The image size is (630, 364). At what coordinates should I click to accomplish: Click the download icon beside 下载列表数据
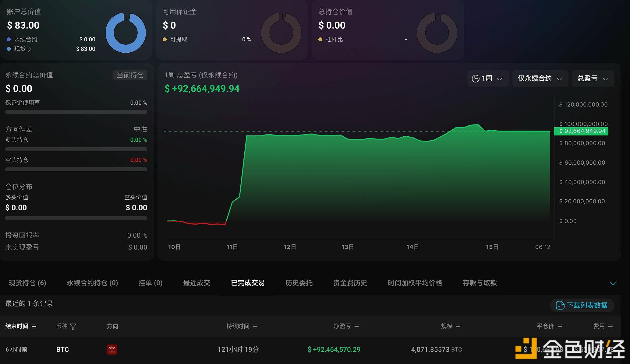pyautogui.click(x=560, y=305)
